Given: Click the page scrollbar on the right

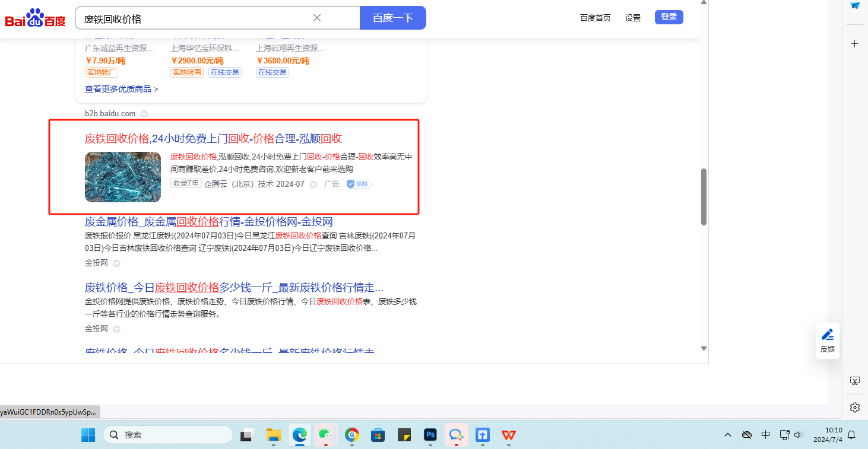Looking at the screenshot, I should 703,196.
